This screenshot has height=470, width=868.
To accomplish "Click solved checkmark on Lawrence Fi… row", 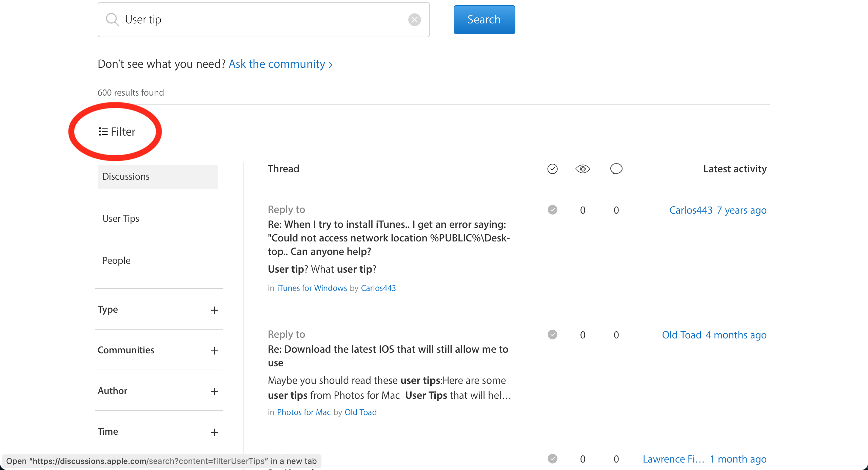I will click(x=552, y=459).
